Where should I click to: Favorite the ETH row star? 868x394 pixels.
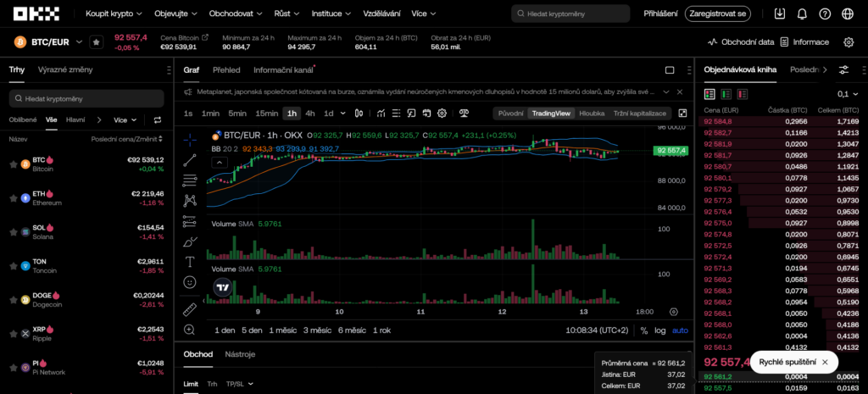14,198
